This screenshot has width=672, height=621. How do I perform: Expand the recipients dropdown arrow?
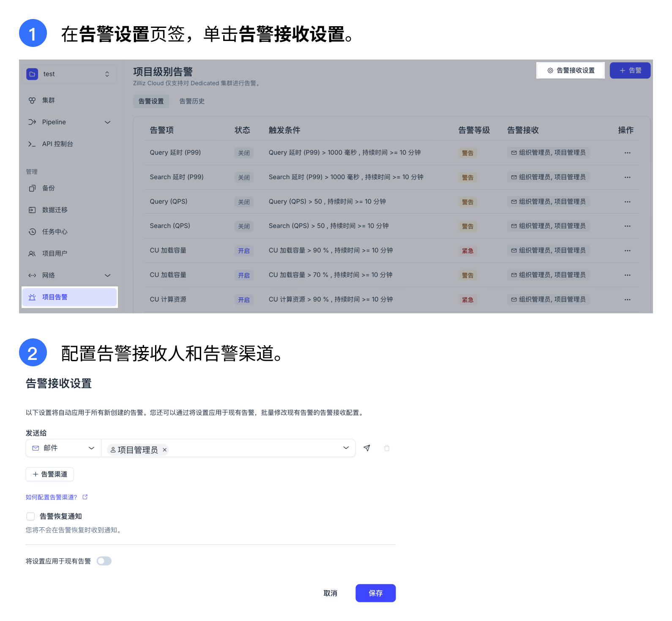click(x=346, y=448)
